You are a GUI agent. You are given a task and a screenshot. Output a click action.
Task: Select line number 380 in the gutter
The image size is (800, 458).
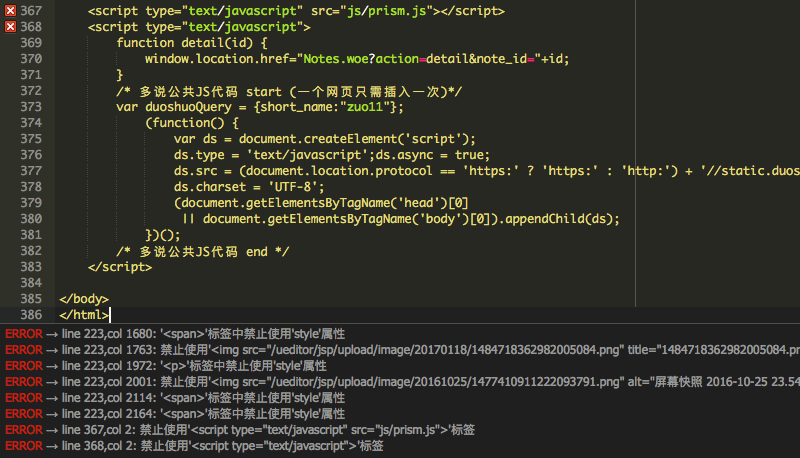[31, 219]
